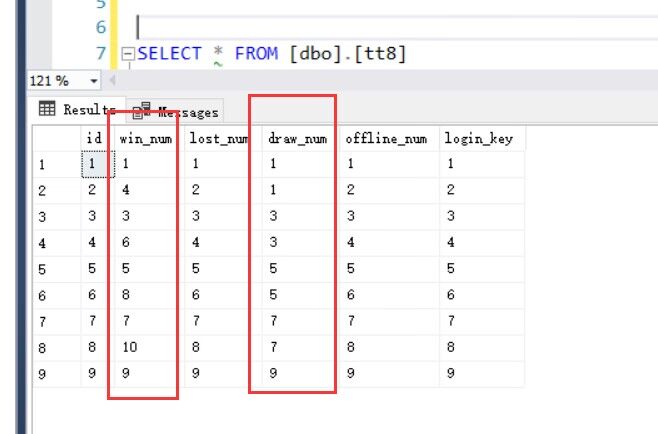
Task: Switch to the Results tab
Action: click(x=77, y=110)
